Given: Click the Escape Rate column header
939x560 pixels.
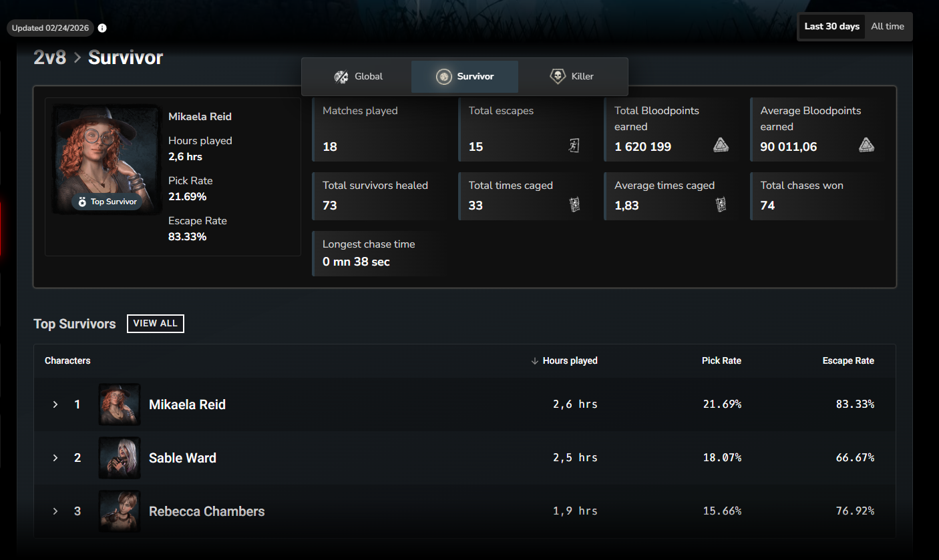Looking at the screenshot, I should point(848,360).
